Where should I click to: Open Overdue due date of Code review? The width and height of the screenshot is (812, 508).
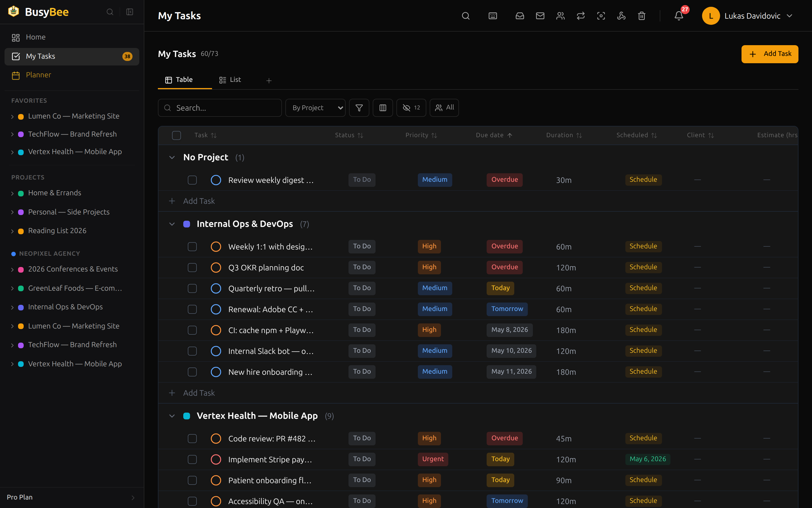505,439
